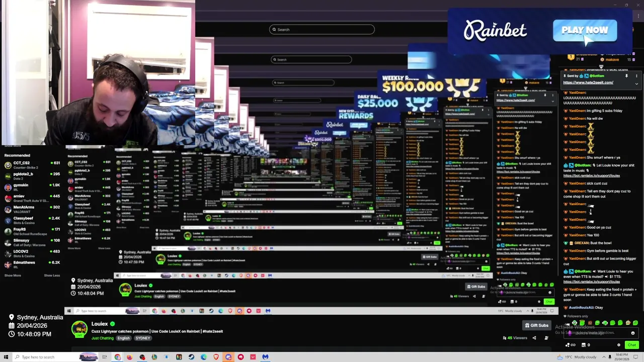Open gymskin recommended channel
The height and width of the screenshot is (362, 644).
click(32, 187)
